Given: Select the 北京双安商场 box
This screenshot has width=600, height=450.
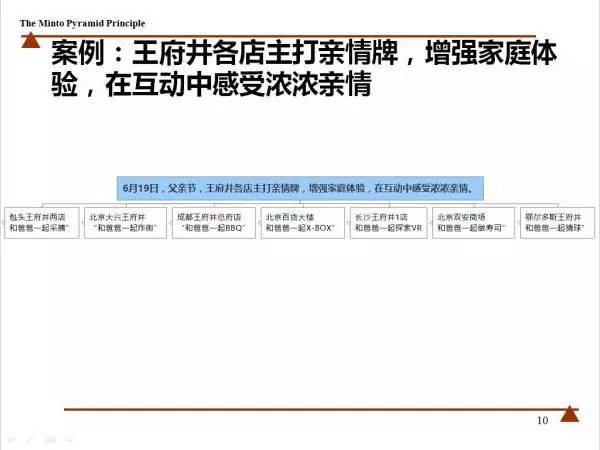Looking at the screenshot, I should tap(474, 223).
